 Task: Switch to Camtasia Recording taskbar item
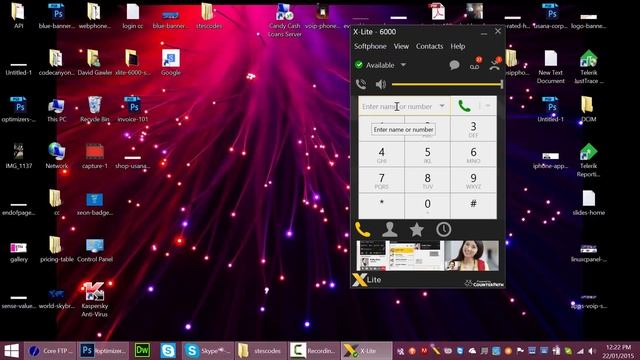click(313, 351)
